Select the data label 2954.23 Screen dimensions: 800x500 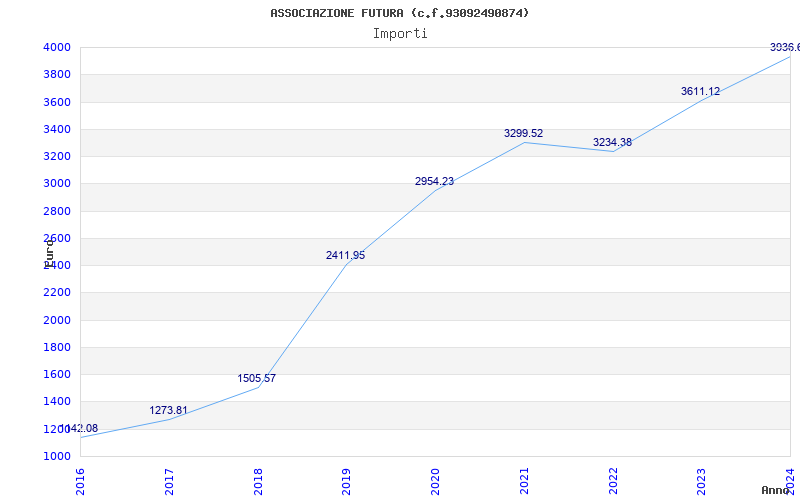pos(434,182)
